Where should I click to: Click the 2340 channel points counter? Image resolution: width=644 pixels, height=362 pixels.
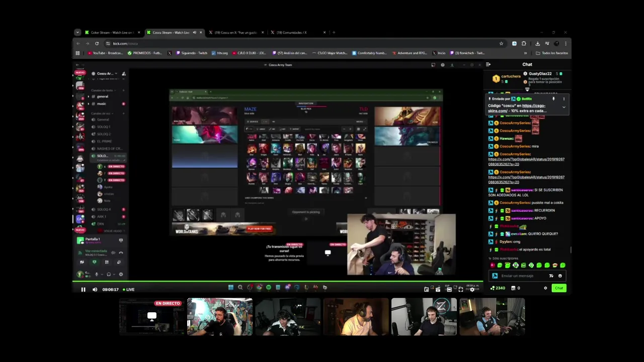(x=498, y=288)
